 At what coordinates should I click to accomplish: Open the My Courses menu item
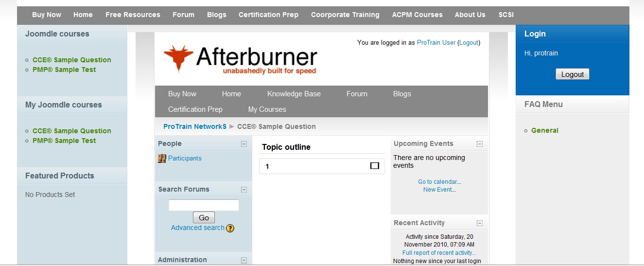267,109
